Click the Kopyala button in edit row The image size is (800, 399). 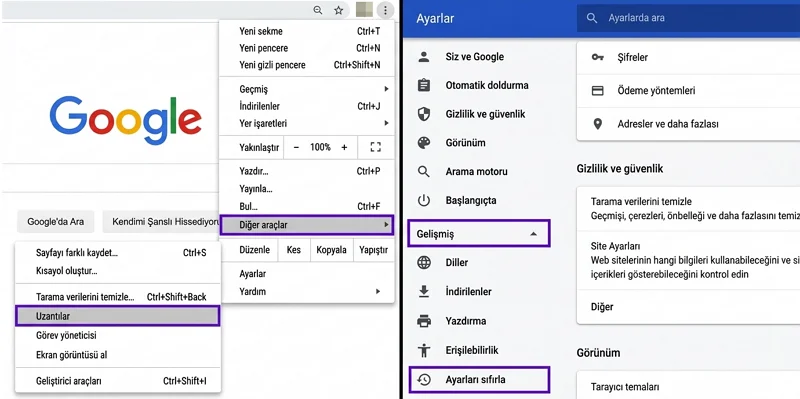[x=331, y=250]
